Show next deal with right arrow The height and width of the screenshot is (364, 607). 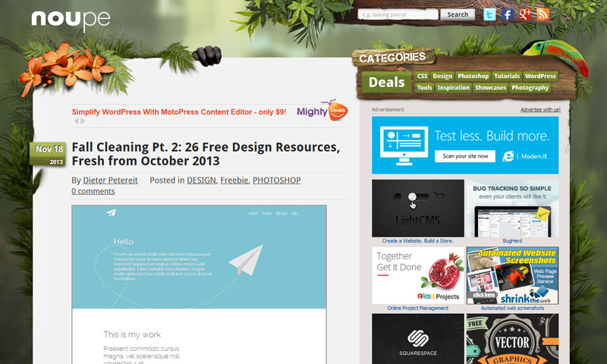click(x=83, y=121)
